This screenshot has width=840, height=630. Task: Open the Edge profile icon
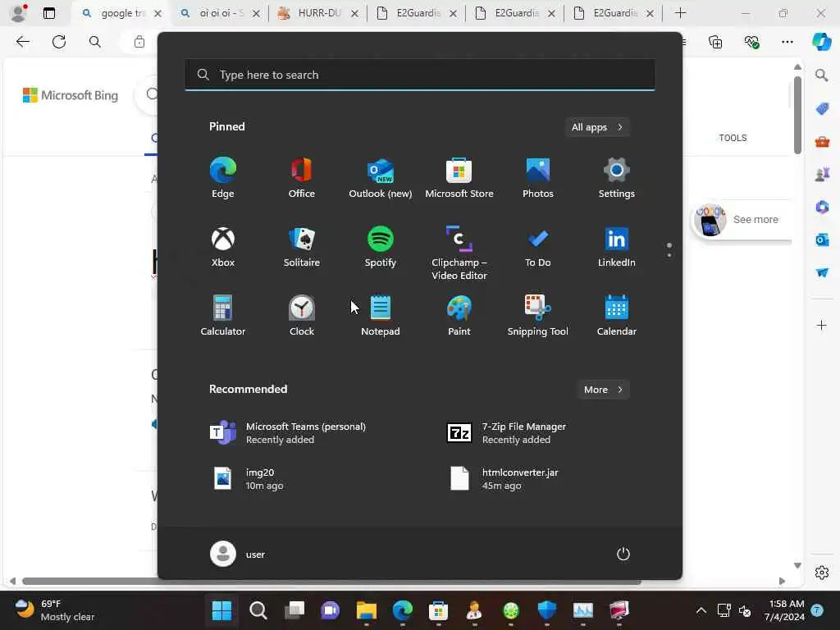coord(18,13)
